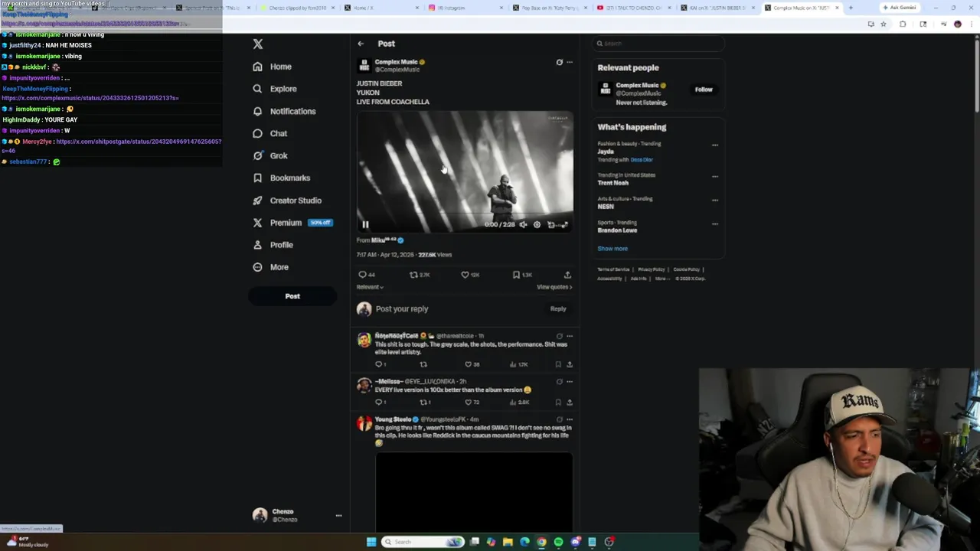980x551 pixels.
Task: Click Ask Gemini button in Chrome
Action: 900,8
